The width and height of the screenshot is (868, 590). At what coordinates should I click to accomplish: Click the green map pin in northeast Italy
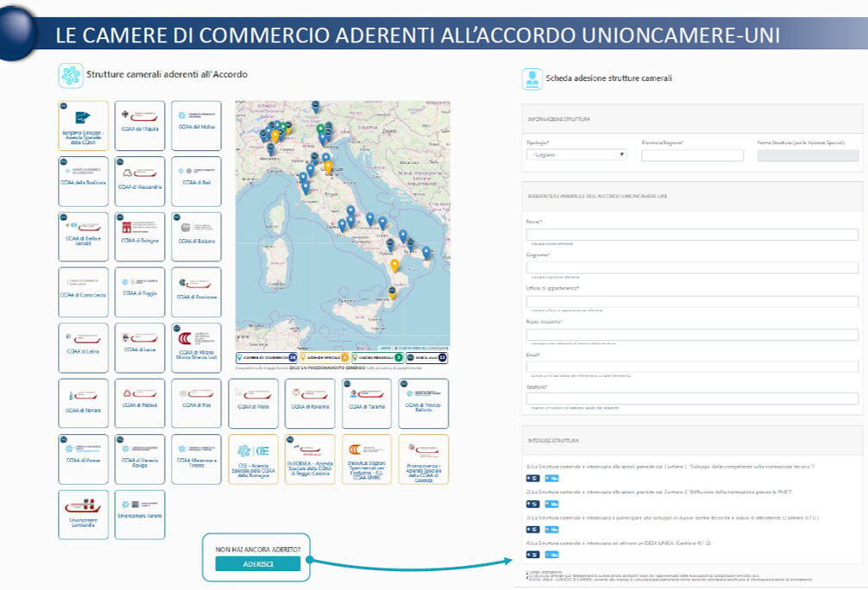(320, 129)
